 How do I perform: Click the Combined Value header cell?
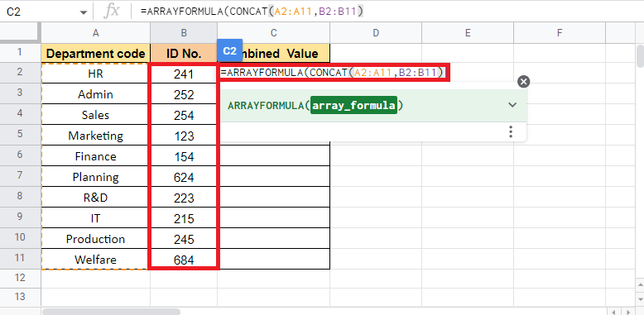point(273,53)
